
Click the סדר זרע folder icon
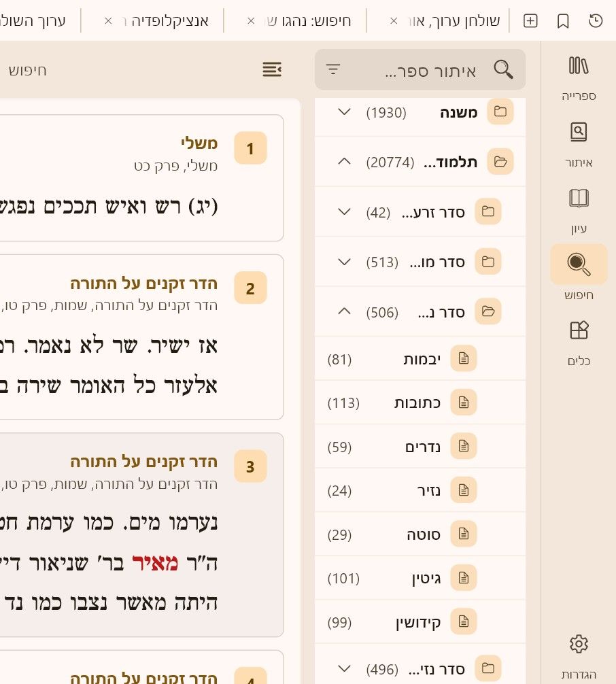click(x=487, y=211)
